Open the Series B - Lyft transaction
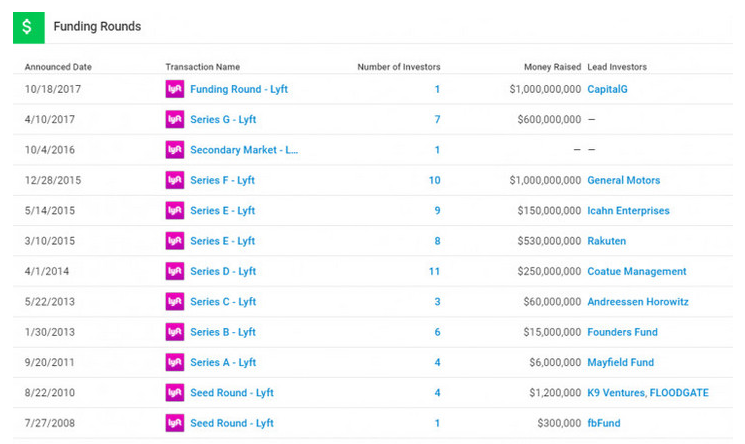 223,332
